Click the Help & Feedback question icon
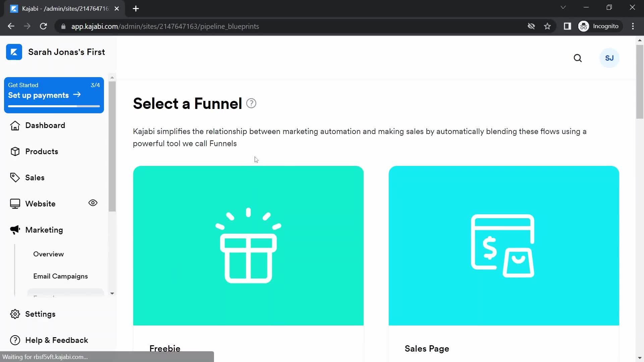The width and height of the screenshot is (644, 362). [15, 340]
